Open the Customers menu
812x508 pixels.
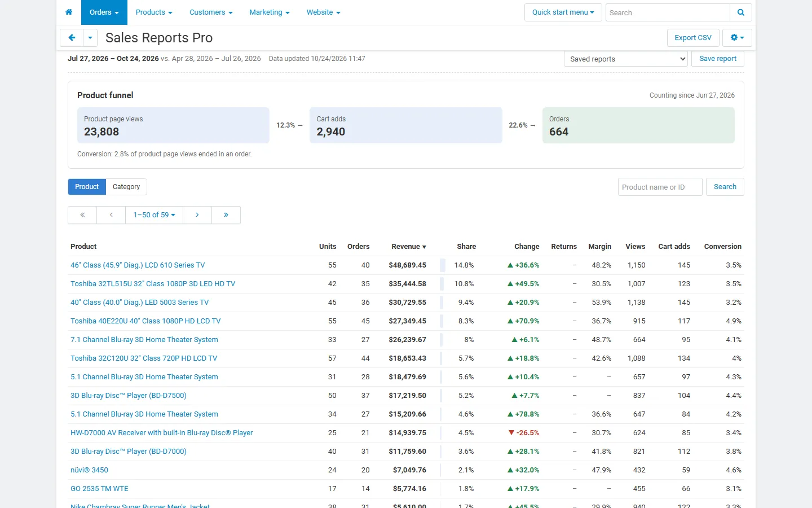click(x=211, y=12)
